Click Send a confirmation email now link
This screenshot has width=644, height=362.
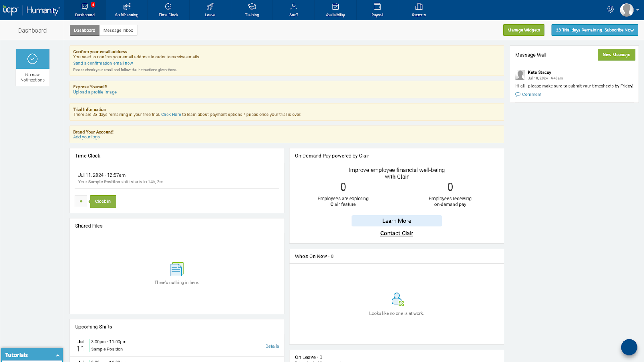click(x=103, y=63)
